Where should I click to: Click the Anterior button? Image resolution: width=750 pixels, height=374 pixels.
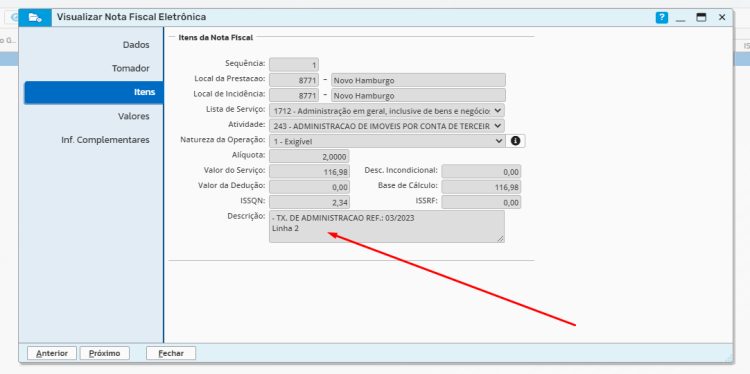pyautogui.click(x=52, y=353)
